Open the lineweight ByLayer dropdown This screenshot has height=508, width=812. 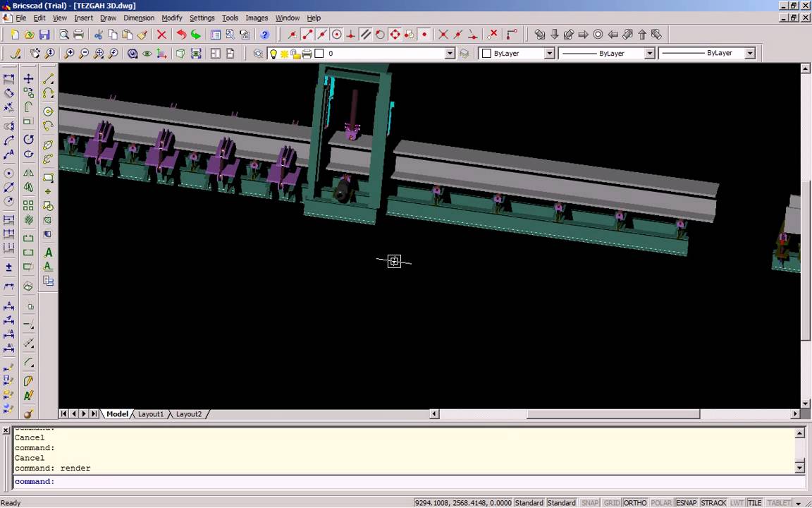click(x=750, y=54)
